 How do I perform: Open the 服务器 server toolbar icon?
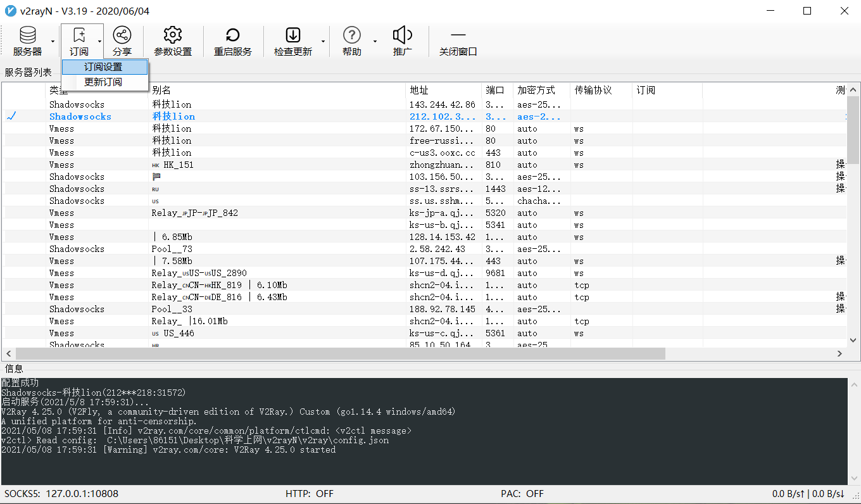27,41
